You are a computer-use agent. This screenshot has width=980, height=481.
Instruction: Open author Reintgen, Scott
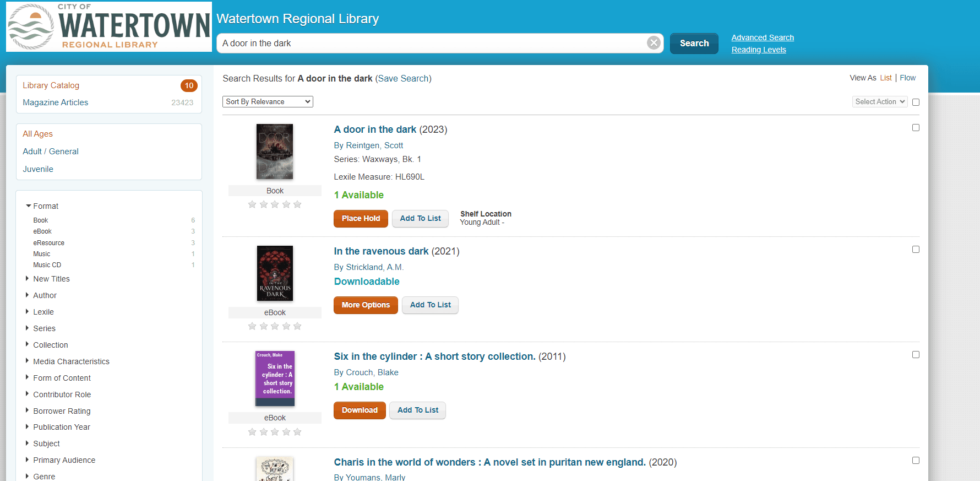click(374, 145)
